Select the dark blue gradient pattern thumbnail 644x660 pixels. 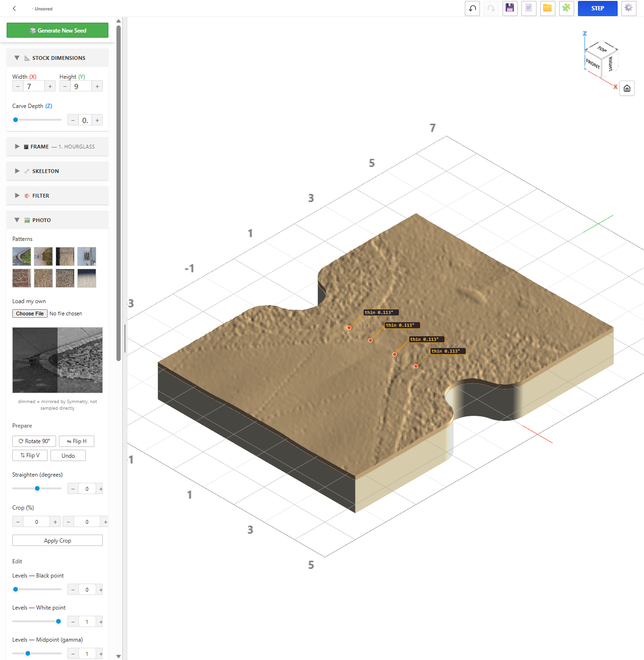(87, 278)
